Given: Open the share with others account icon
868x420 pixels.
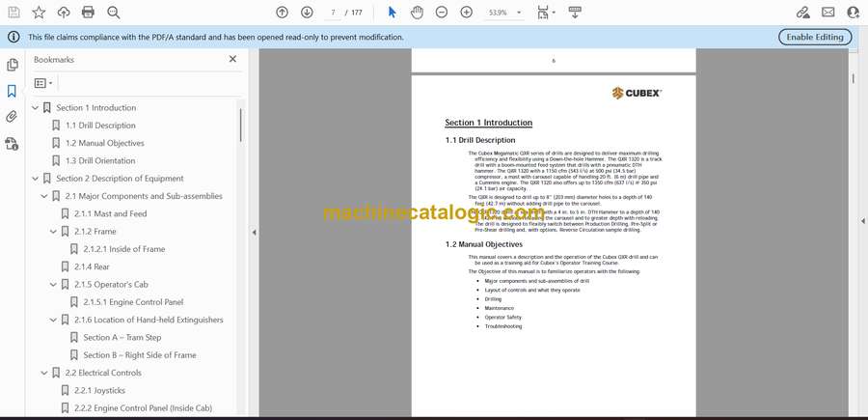Looking at the screenshot, I should click(x=854, y=13).
